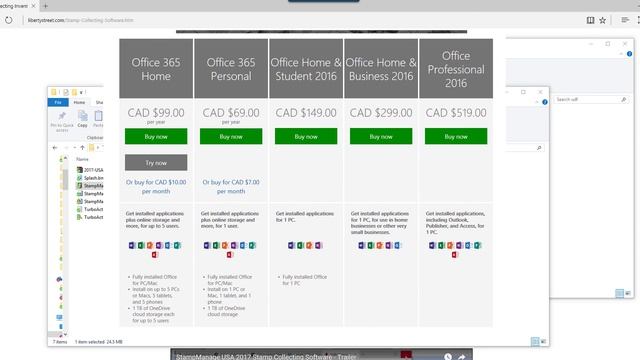The width and height of the screenshot is (640, 360).
Task: Click Buy now for Office Home & Student 2016
Action: (306, 136)
